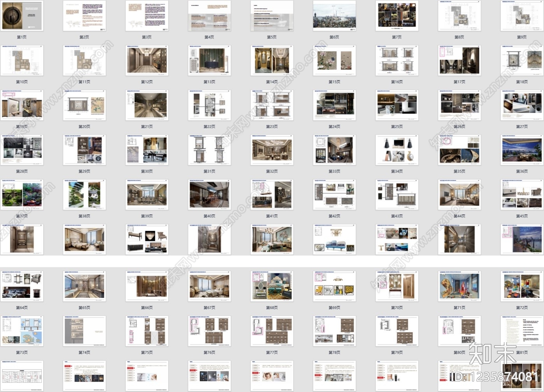Select the page 12 interior rendering thumbnail
544x392 pixels.
coord(147,61)
